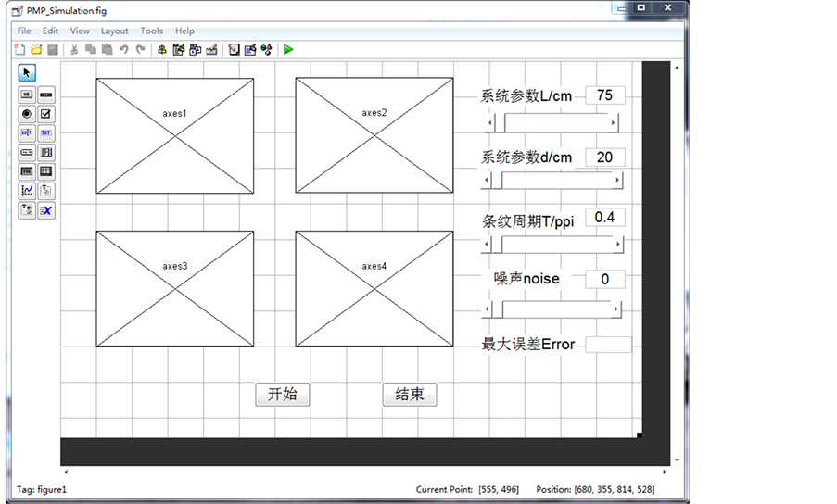
Task: Select the edit field showing 0.4
Action: click(x=604, y=218)
